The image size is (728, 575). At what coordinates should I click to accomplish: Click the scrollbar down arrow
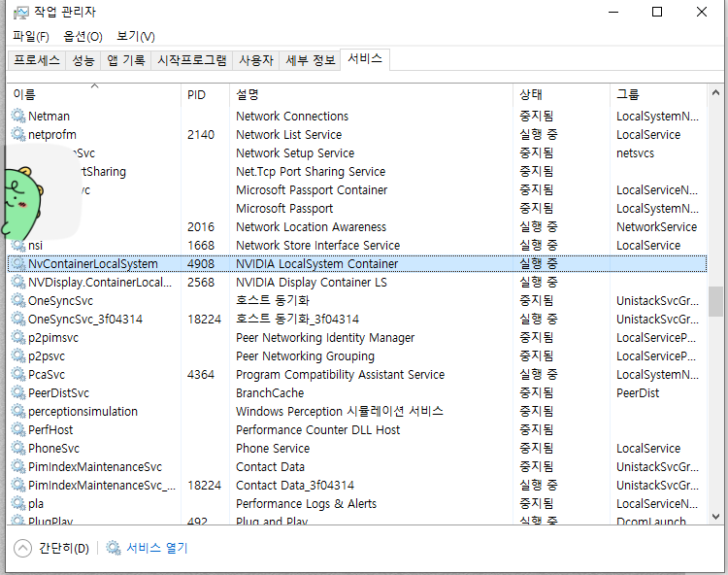click(x=715, y=516)
